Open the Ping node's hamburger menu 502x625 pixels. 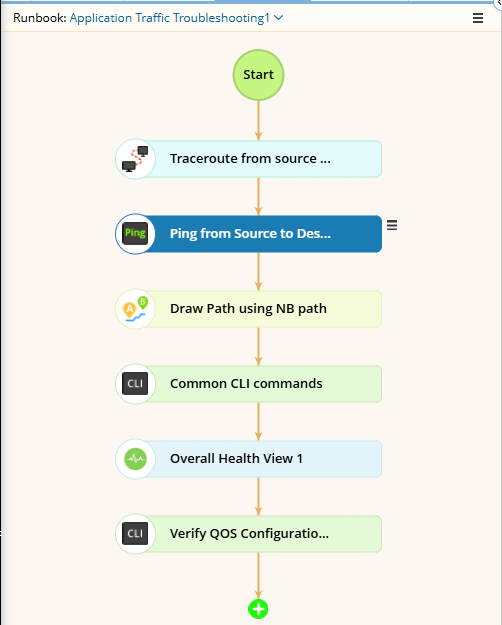pyautogui.click(x=392, y=225)
